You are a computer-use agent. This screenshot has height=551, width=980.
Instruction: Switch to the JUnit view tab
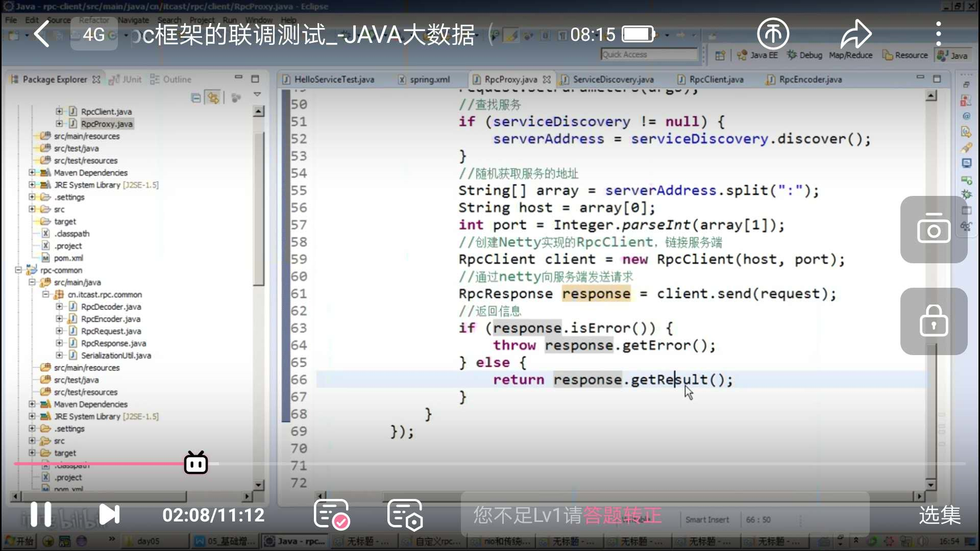click(x=126, y=80)
